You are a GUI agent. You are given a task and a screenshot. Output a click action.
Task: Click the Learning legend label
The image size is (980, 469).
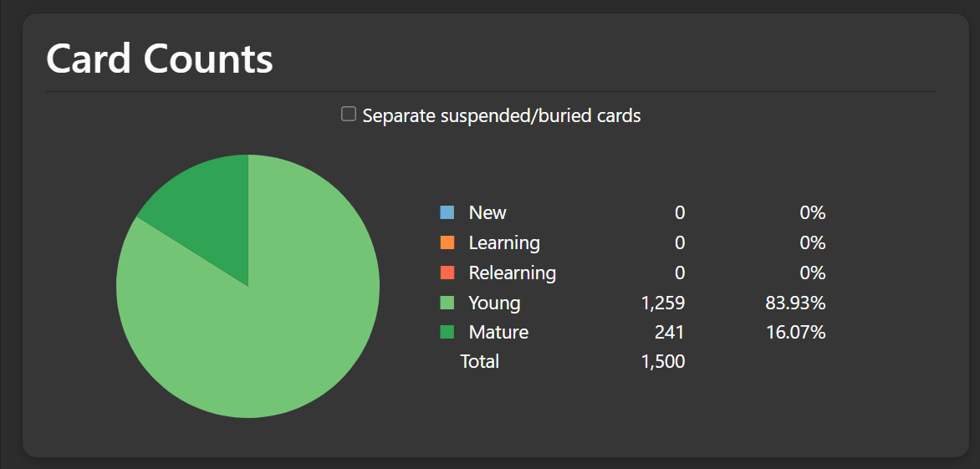(x=504, y=243)
